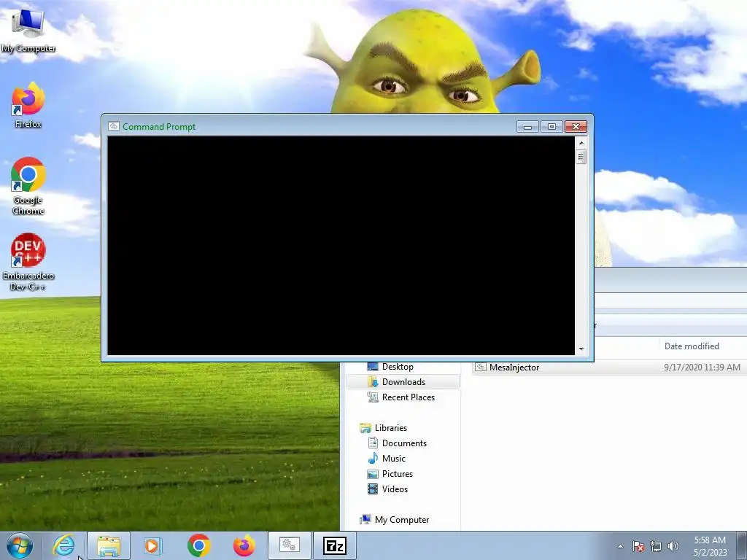Sort by Date modified column header

coord(692,346)
